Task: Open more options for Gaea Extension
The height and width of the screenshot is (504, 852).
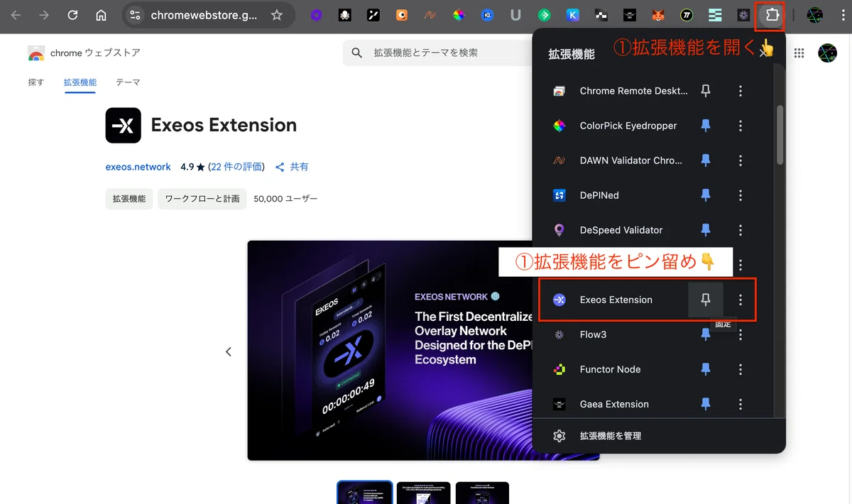Action: [x=741, y=404]
